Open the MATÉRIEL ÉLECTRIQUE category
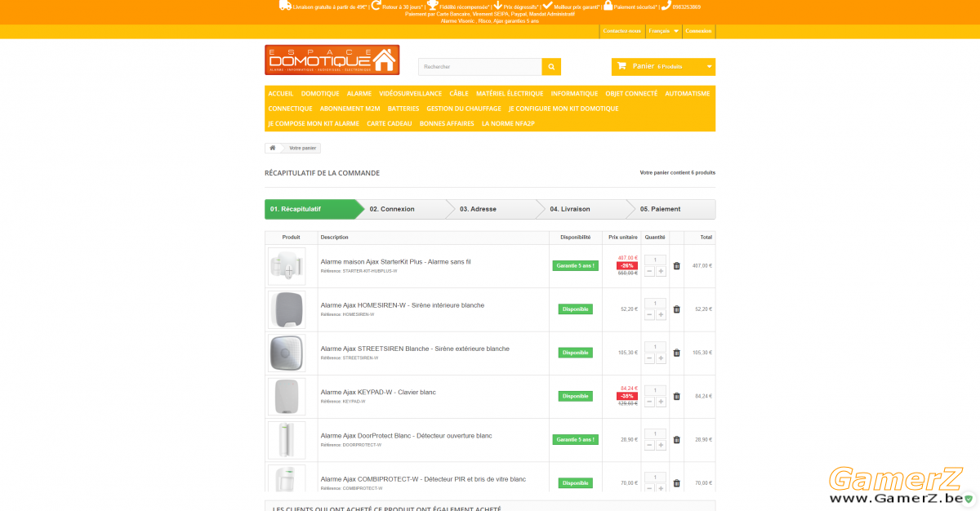The image size is (980, 511). 510,94
